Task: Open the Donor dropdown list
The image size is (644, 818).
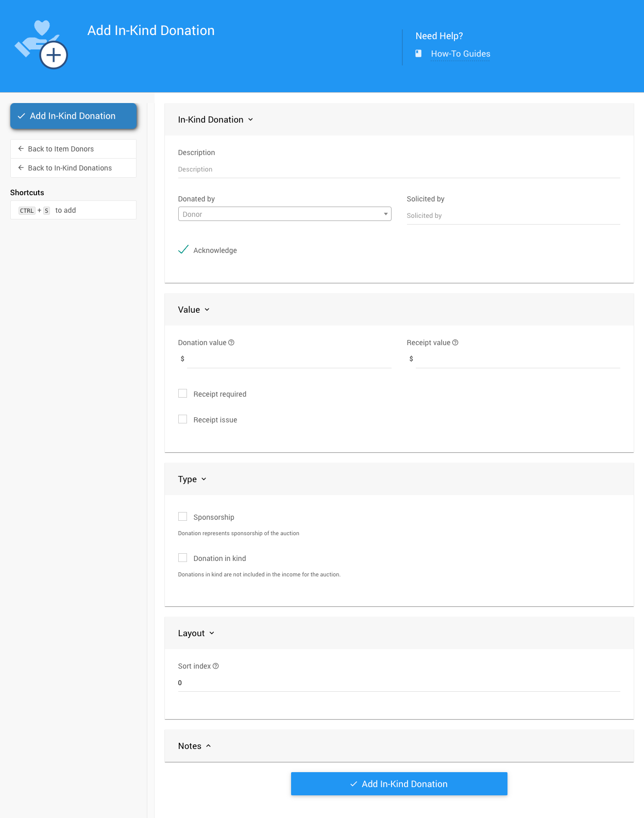Action: [x=284, y=214]
